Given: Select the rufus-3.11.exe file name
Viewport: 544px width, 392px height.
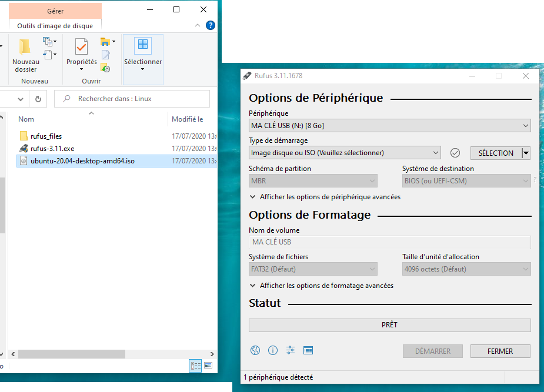Looking at the screenshot, I should click(x=52, y=149).
